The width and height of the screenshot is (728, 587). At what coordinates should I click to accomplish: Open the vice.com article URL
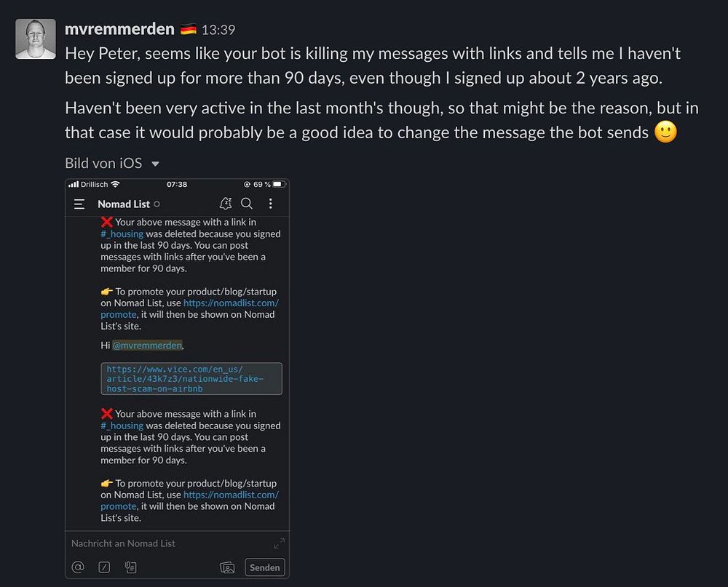tap(184, 379)
